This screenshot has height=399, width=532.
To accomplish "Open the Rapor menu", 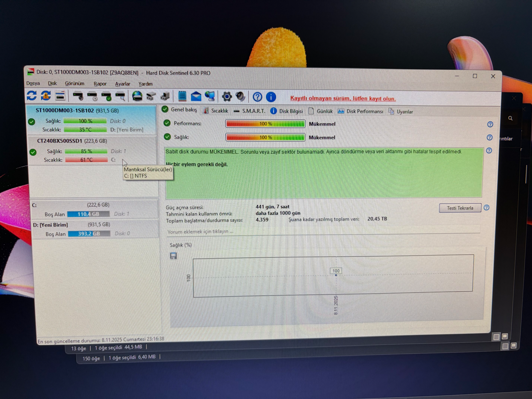I will 100,84.
